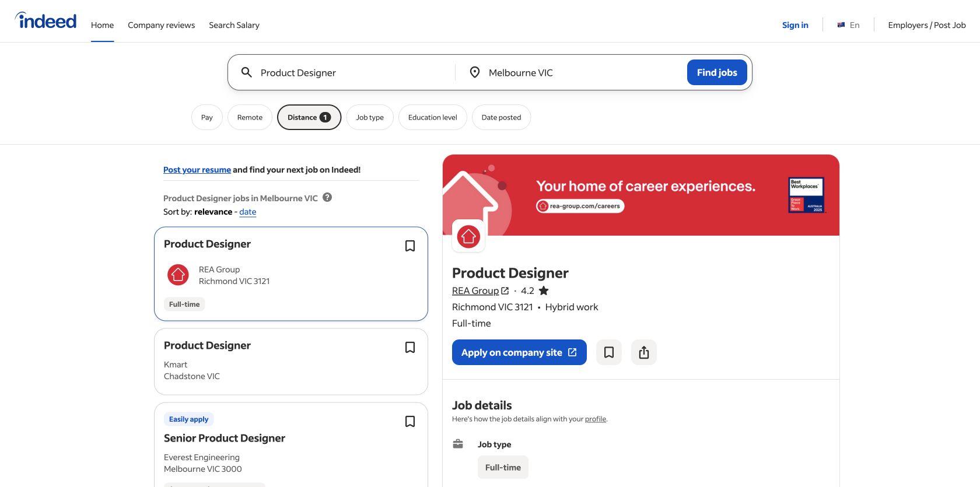Bookmark the Kmart Product Designer job
The height and width of the screenshot is (487, 980).
(x=410, y=348)
